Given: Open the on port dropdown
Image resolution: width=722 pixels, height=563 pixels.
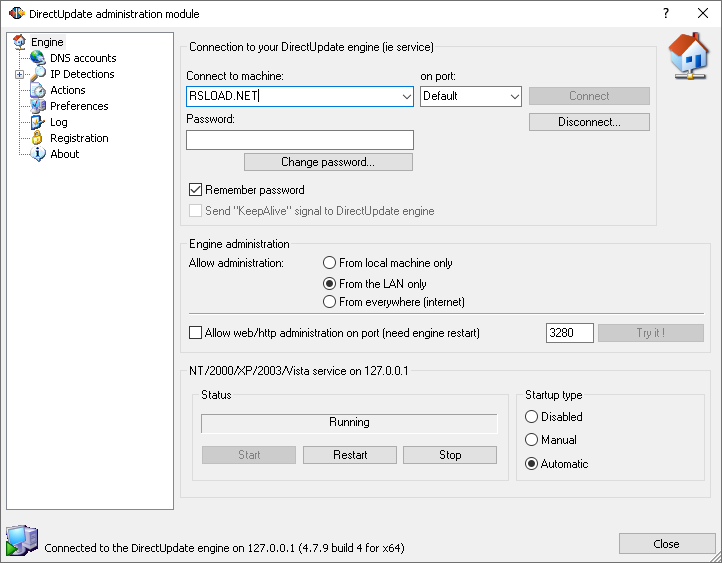Looking at the screenshot, I should [514, 97].
